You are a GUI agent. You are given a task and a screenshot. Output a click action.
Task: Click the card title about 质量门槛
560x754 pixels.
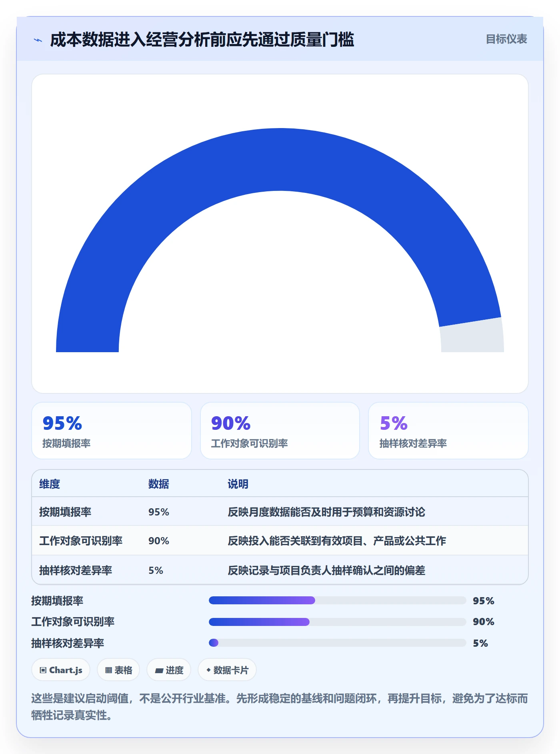(x=202, y=40)
